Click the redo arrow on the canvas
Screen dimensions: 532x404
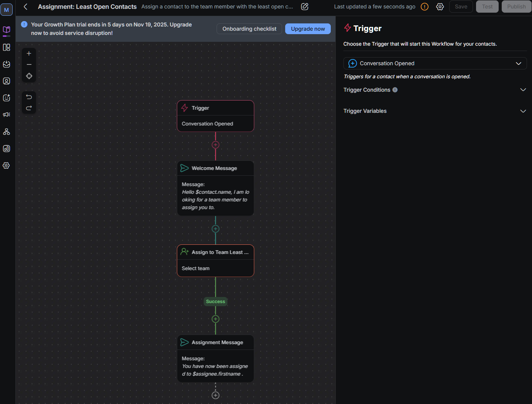pyautogui.click(x=29, y=108)
